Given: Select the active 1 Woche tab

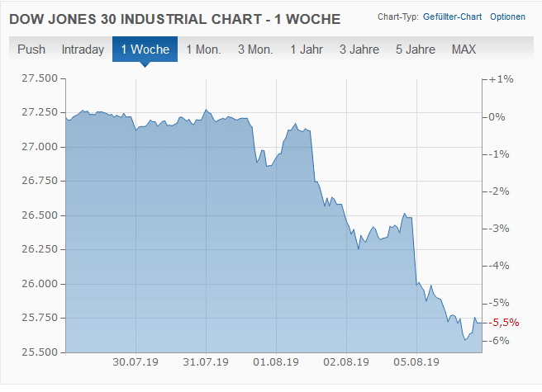Looking at the screenshot, I should (145, 50).
